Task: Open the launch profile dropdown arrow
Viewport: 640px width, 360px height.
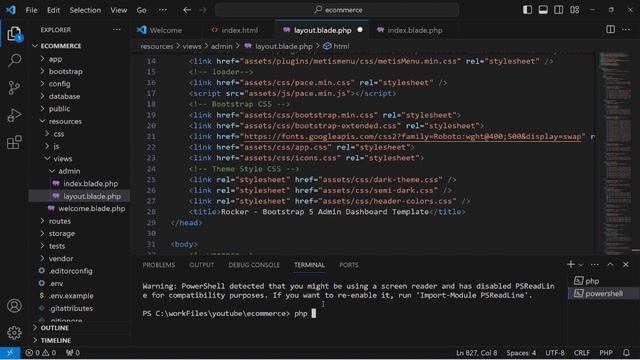Action: click(x=580, y=265)
